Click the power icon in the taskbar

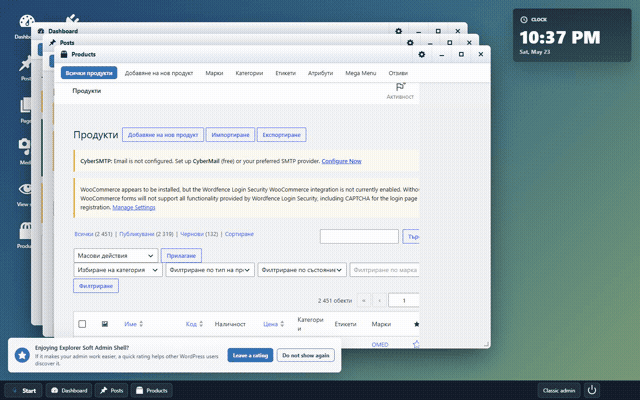coord(592,391)
